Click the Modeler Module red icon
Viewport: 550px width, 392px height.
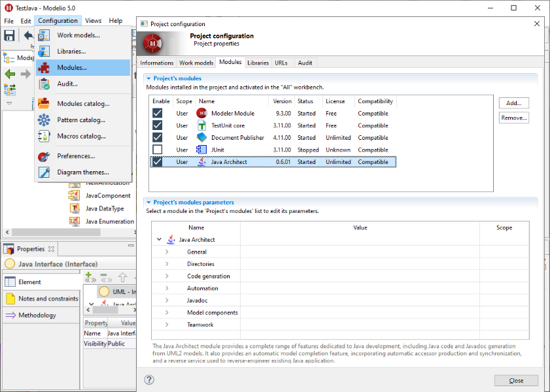tap(201, 113)
